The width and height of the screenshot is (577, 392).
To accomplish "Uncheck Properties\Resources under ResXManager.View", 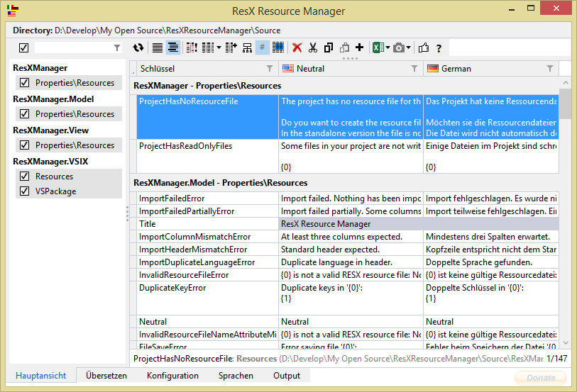I will (24, 145).
